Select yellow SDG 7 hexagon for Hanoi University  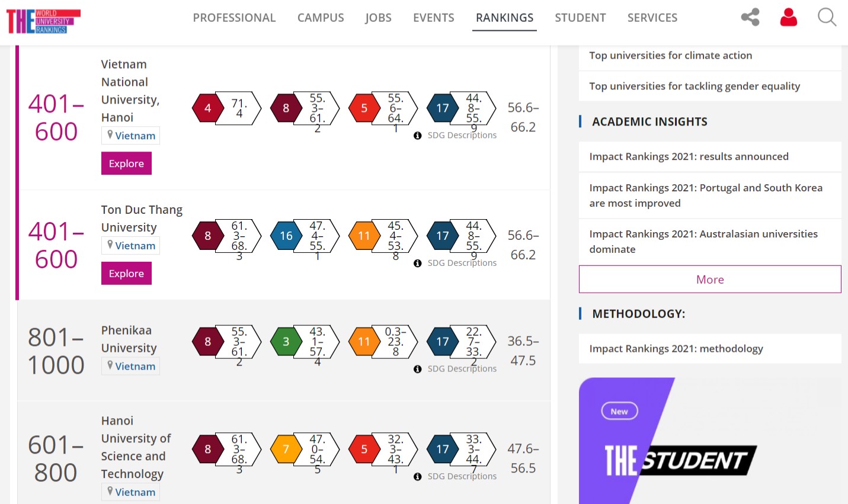pyautogui.click(x=286, y=450)
